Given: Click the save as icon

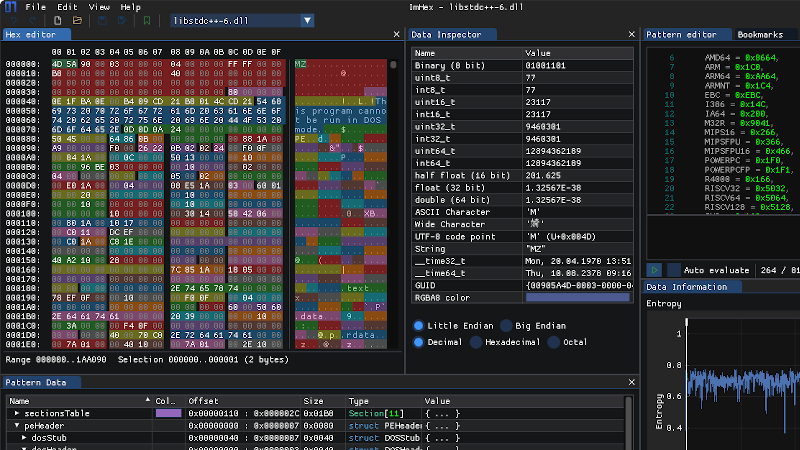Looking at the screenshot, I should [x=120, y=20].
